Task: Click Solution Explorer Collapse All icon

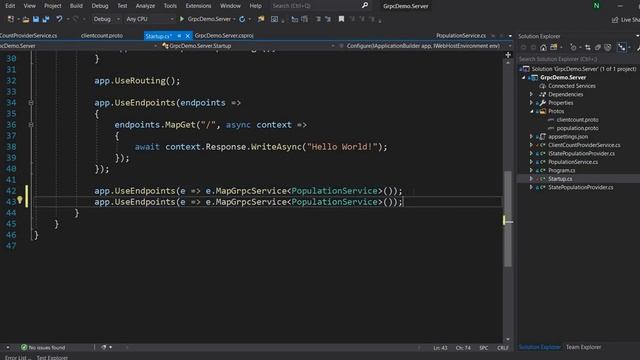Action: click(x=598, y=48)
